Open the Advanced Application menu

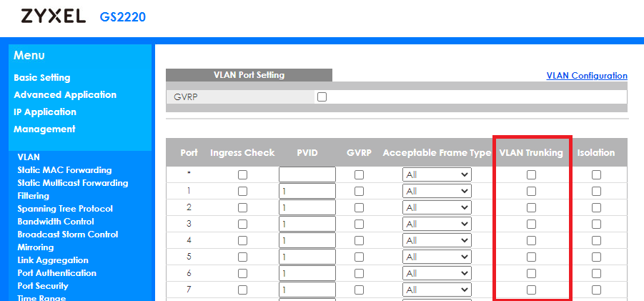(65, 95)
